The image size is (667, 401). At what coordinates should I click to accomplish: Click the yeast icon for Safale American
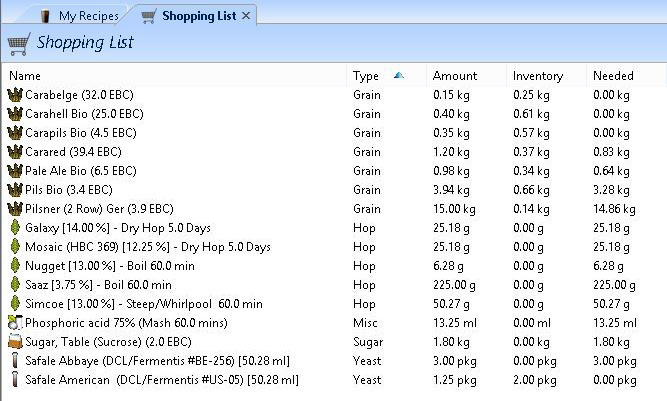coord(15,380)
